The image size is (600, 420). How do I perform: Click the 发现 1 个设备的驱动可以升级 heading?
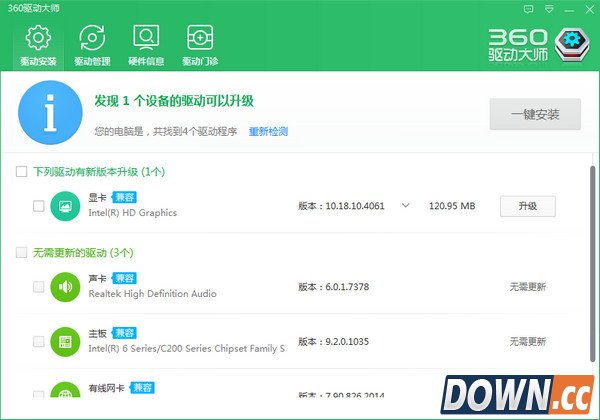174,101
